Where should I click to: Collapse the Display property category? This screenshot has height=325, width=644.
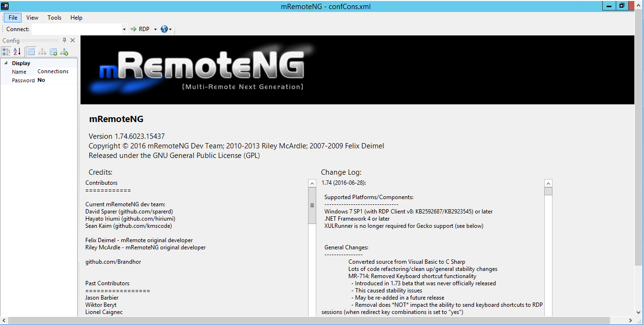click(6, 63)
